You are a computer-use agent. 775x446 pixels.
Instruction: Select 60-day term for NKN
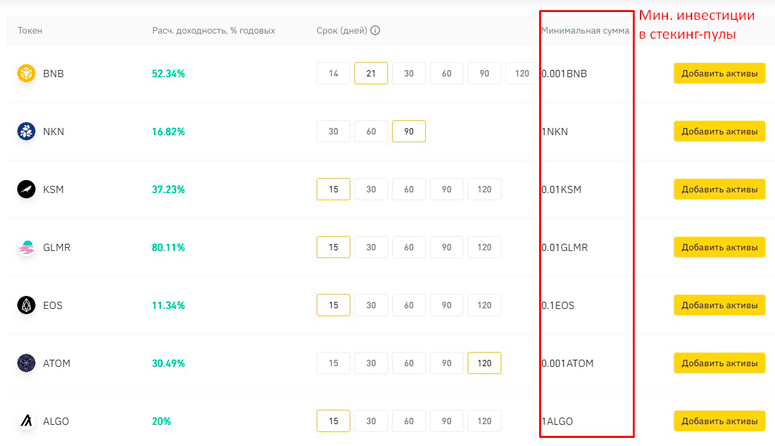pos(371,131)
